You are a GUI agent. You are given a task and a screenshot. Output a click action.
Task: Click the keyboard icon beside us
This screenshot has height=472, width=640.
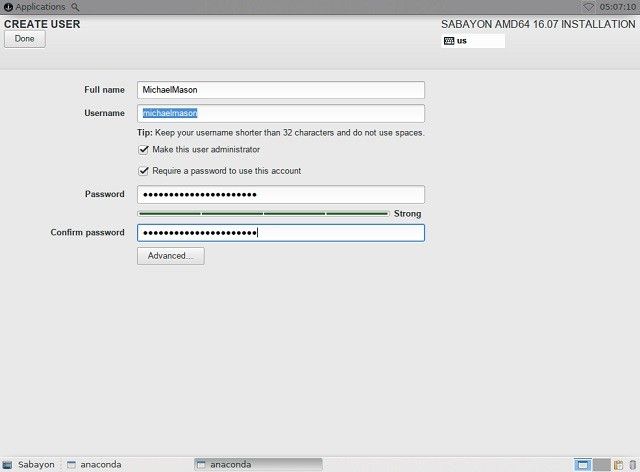point(449,41)
